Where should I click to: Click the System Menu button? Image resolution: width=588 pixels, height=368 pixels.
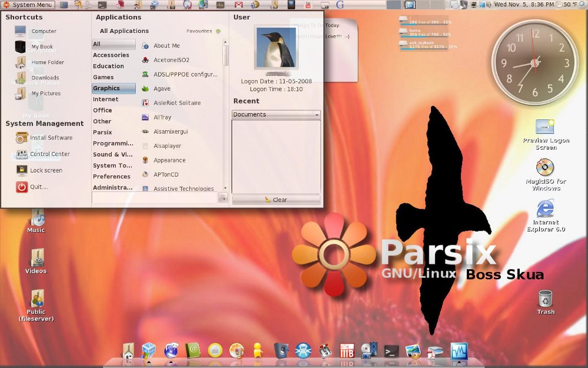(28, 5)
